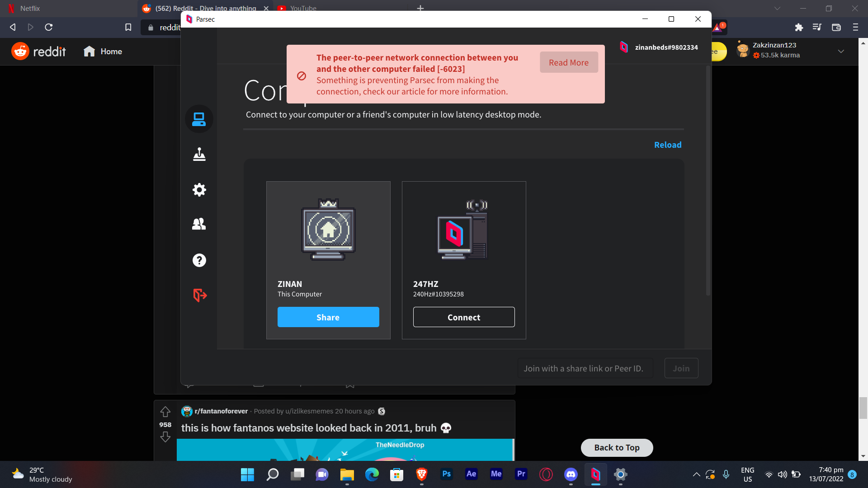Viewport: 868px width, 488px height.
Task: Open Parsec Computers sidebar tab
Action: [199, 119]
